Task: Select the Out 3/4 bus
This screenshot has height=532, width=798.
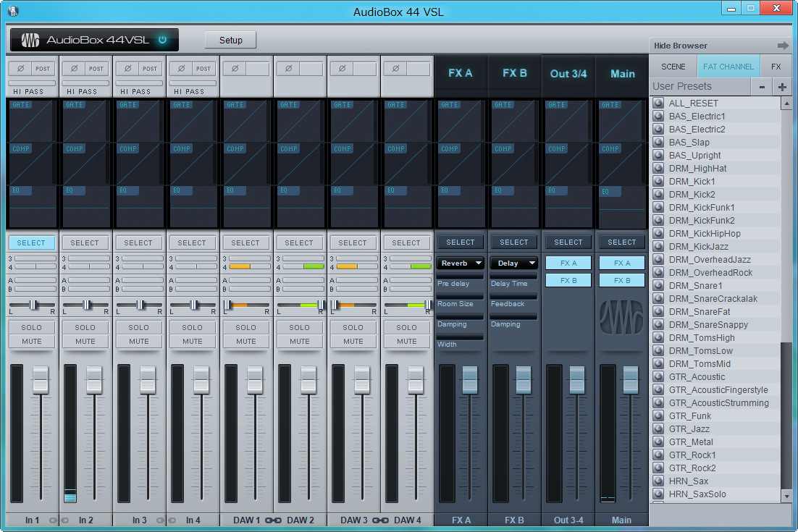Action: (568, 242)
